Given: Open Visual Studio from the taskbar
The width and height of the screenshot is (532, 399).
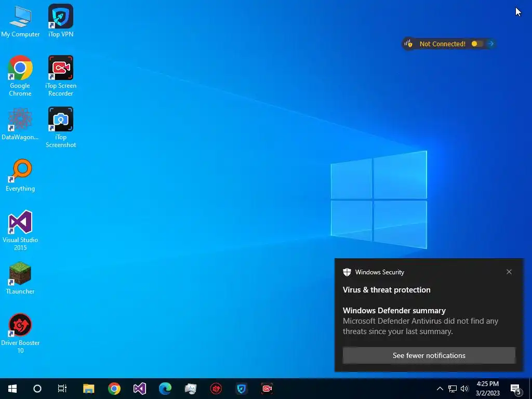Looking at the screenshot, I should click(x=139, y=389).
